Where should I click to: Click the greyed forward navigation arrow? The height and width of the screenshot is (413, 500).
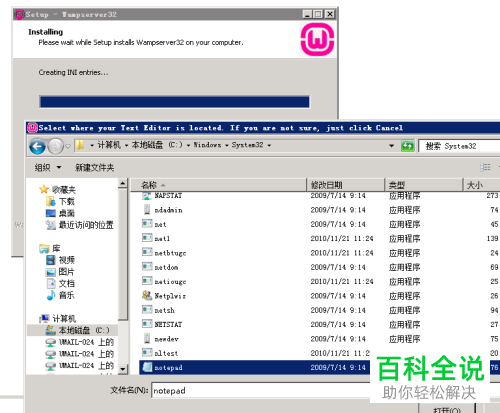point(55,146)
